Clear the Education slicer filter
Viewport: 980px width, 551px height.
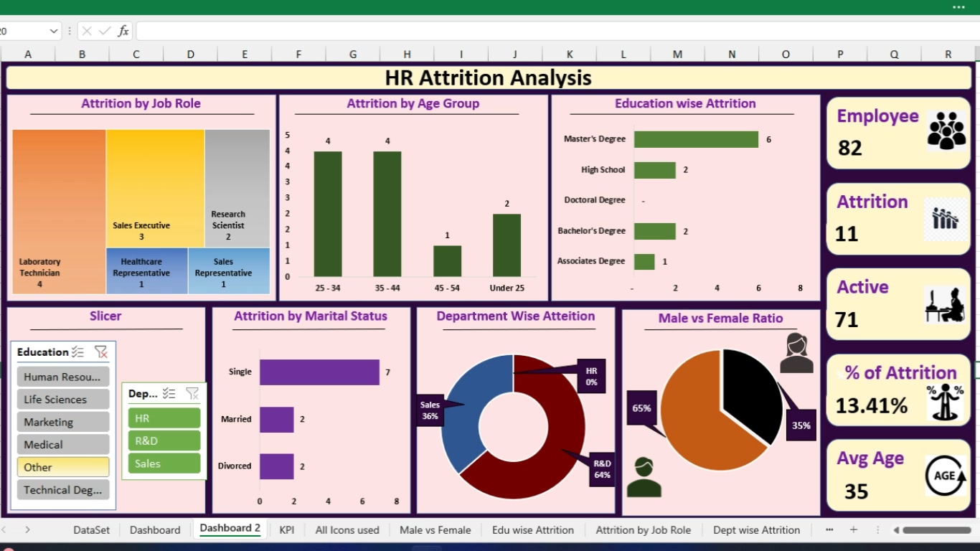coord(100,352)
